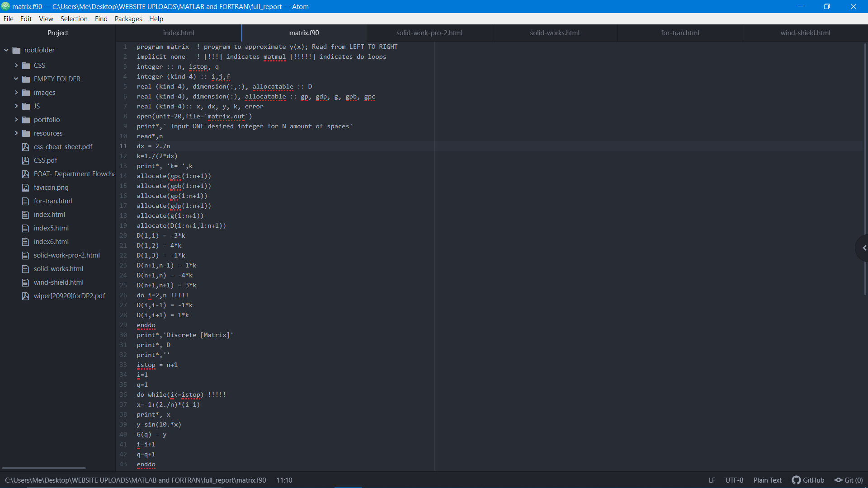Switch to the solid-work-pro-2.html tab

click(x=429, y=33)
